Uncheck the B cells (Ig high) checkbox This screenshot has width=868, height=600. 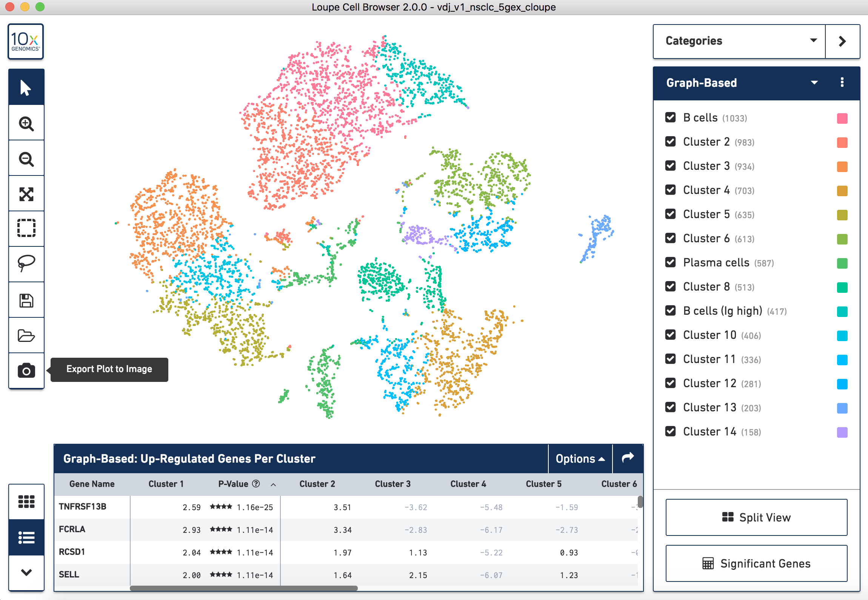pos(670,311)
